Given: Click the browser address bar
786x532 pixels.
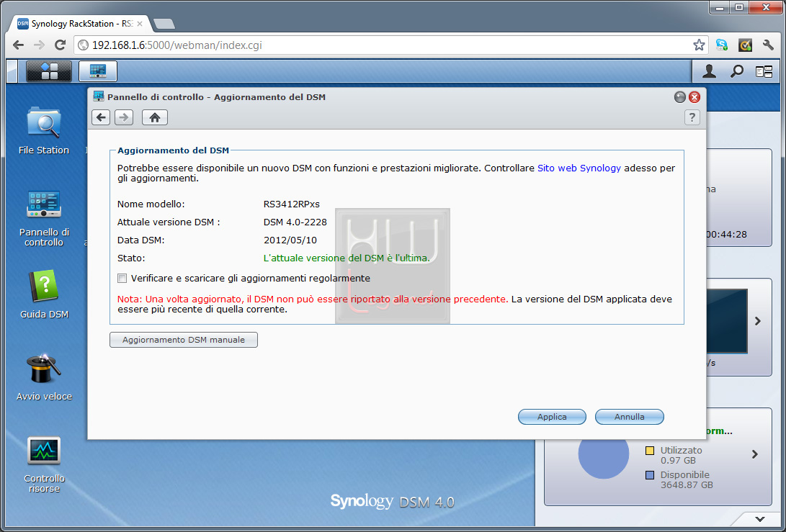Looking at the screenshot, I should (391, 45).
